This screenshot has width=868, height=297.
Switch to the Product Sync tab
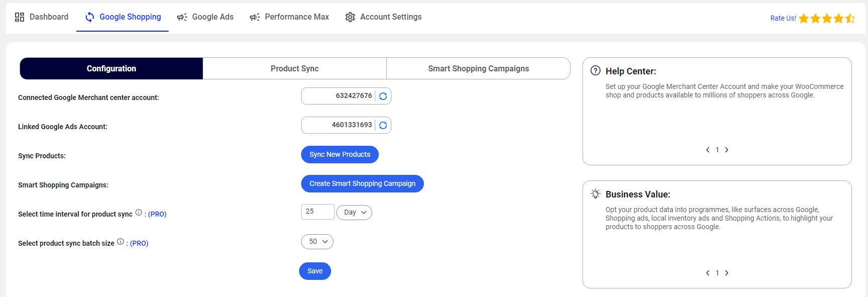(x=295, y=68)
